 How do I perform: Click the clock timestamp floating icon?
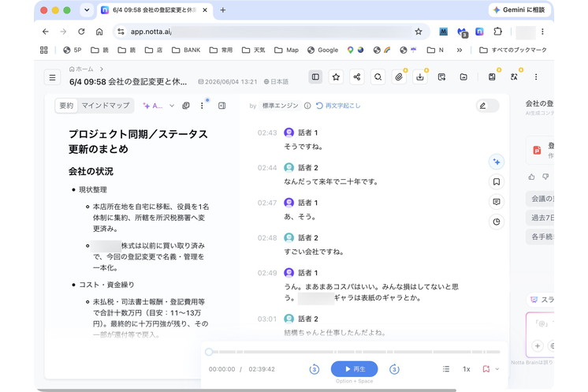pos(497,222)
